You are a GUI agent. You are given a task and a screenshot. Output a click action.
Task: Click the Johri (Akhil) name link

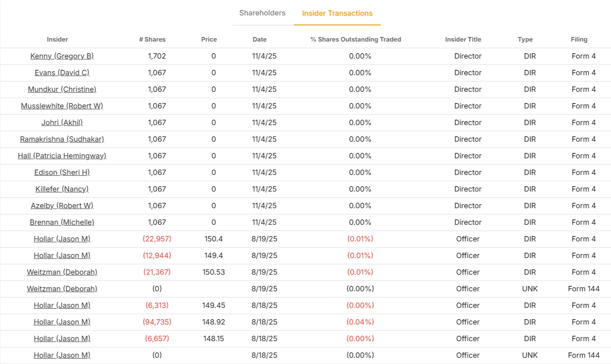(x=62, y=123)
